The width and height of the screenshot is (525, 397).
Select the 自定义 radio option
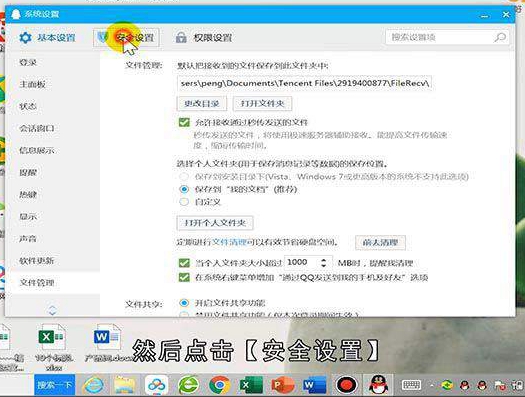click(x=184, y=202)
